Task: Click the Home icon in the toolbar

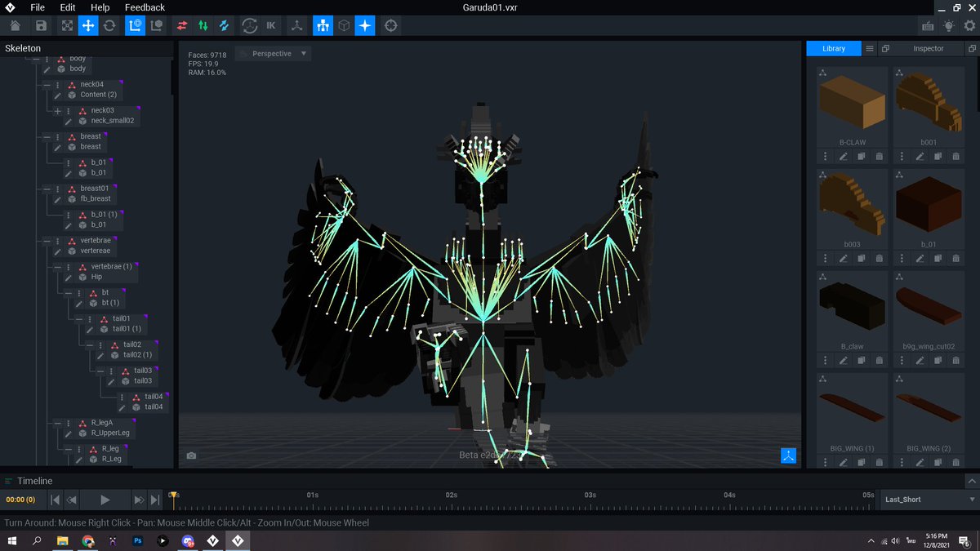Action: tap(15, 26)
